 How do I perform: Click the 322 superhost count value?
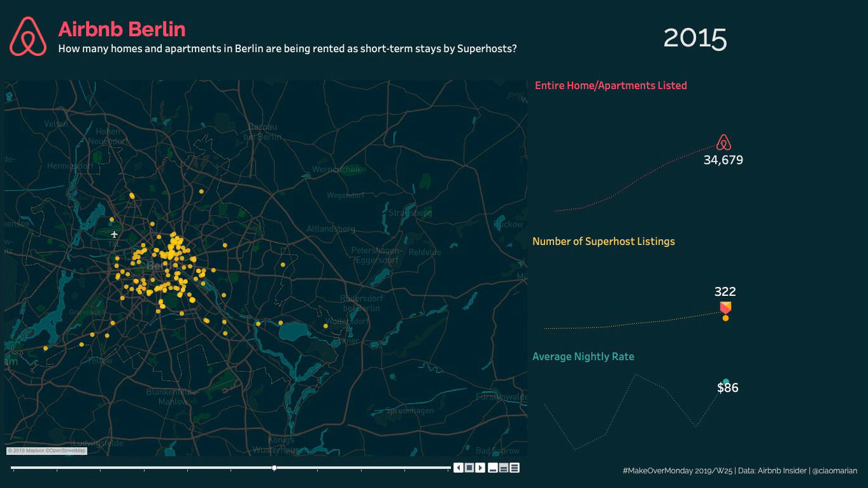(x=725, y=292)
